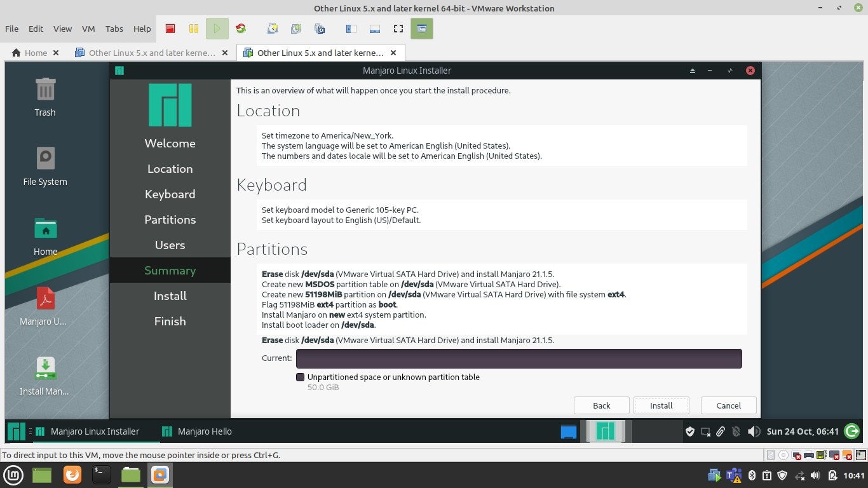This screenshot has width=868, height=488.
Task: Open the VM menu
Action: pyautogui.click(x=88, y=29)
